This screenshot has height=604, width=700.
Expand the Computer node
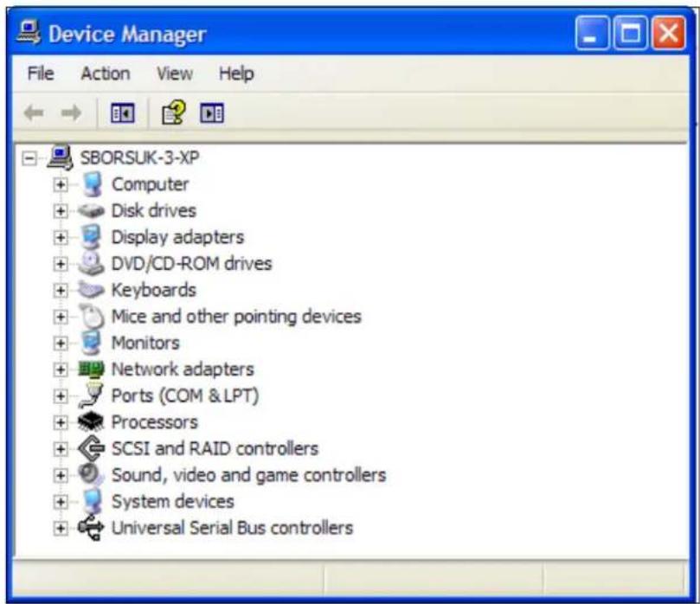[61, 184]
